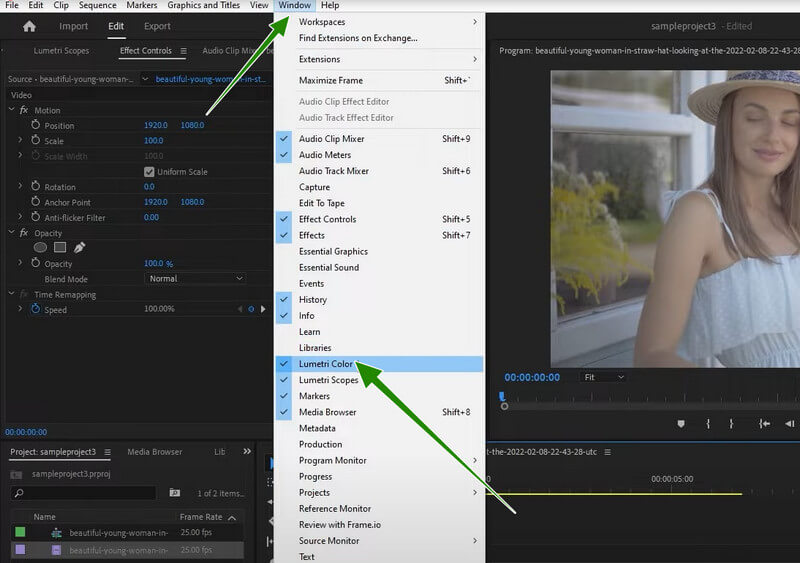Toggle Position animation stopwatch
The height and width of the screenshot is (563, 800).
tap(36, 125)
